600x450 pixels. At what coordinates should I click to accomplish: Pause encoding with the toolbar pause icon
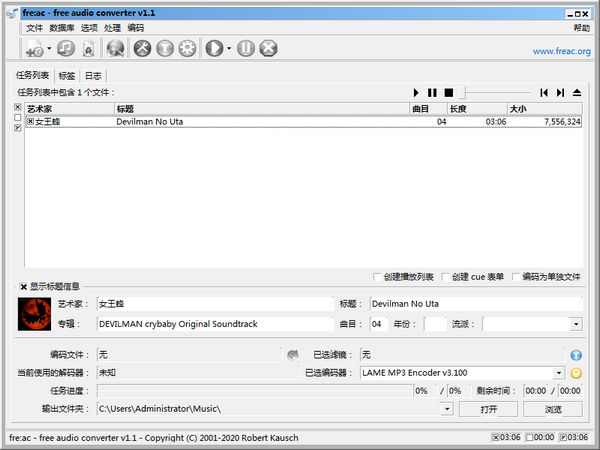tap(246, 48)
